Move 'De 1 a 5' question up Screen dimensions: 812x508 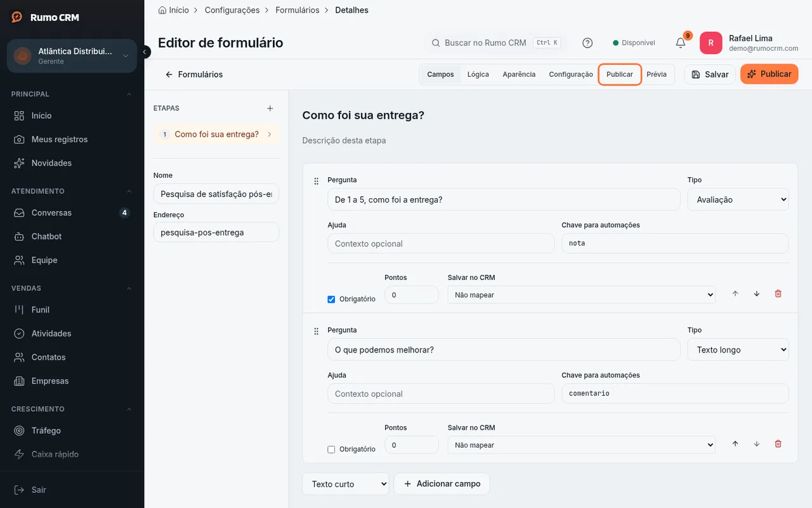click(x=735, y=294)
